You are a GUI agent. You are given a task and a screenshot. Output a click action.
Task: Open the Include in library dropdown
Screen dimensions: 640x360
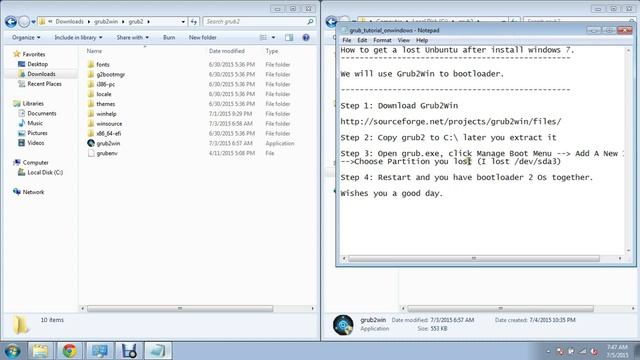(x=78, y=38)
